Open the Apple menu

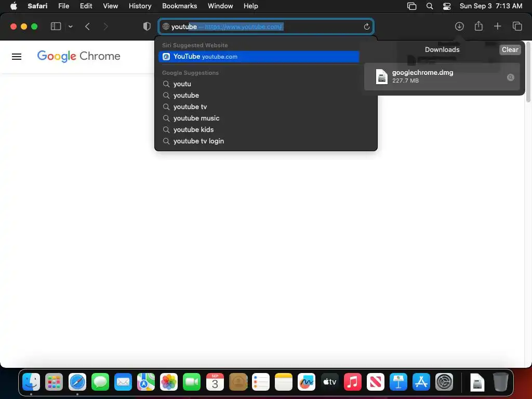(x=14, y=6)
